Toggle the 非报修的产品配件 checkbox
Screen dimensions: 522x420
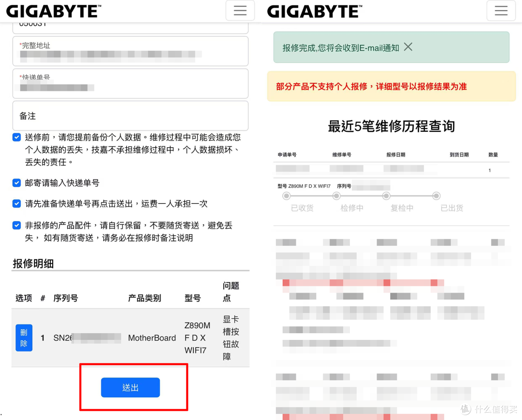coord(16,225)
